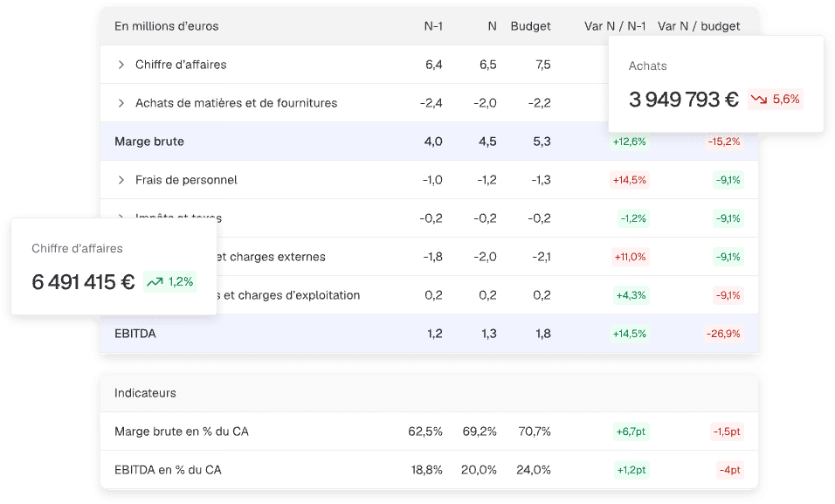Expand the charges externes row

point(121,257)
